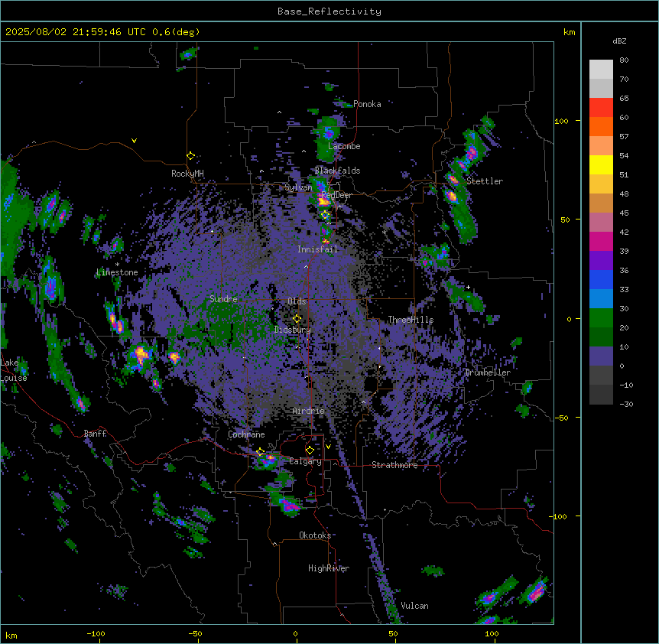
Task: Click the yellow 54 dBZ legend swatch
Action: click(x=601, y=164)
